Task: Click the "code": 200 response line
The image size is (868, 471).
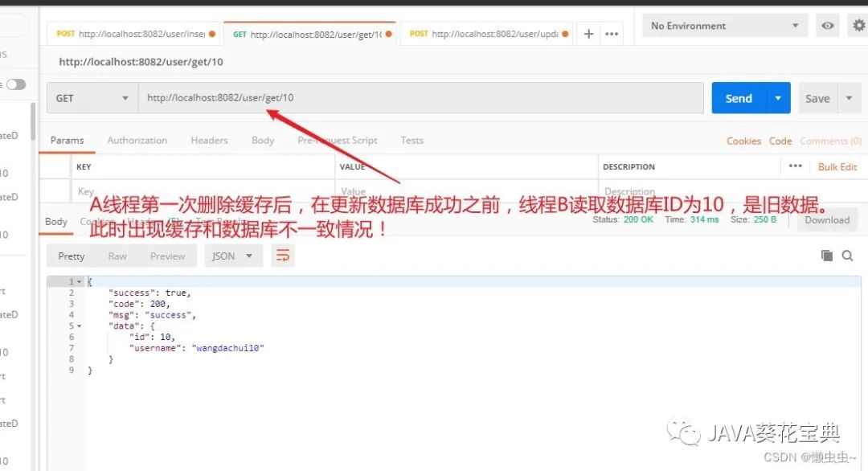Action: pos(139,304)
